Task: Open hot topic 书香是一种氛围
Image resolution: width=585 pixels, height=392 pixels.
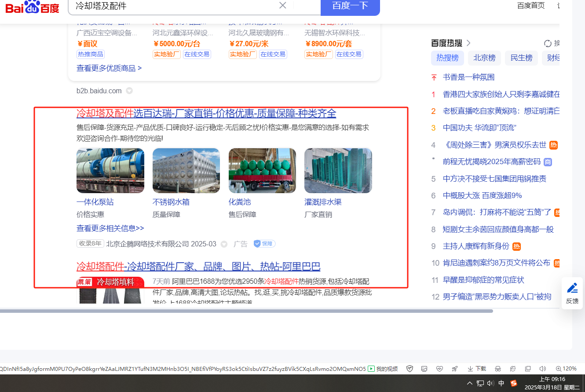Action: 468,77
